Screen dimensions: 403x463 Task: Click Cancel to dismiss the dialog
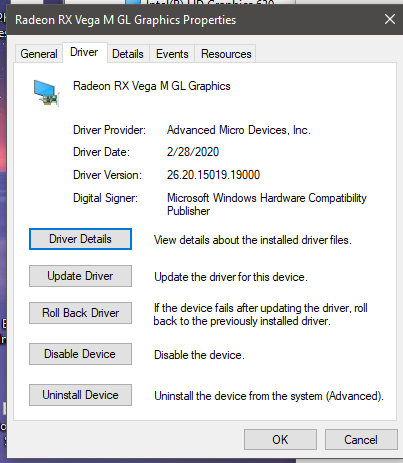point(361,440)
